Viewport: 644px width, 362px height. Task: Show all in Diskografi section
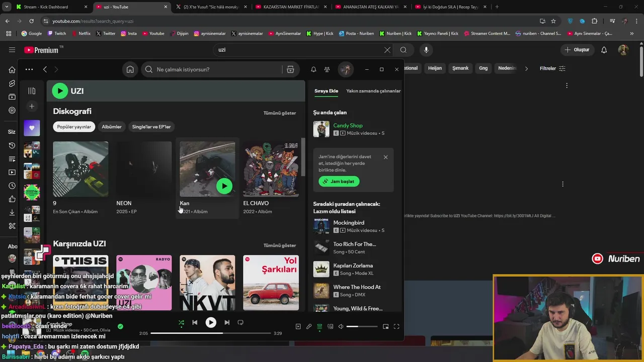(x=280, y=113)
